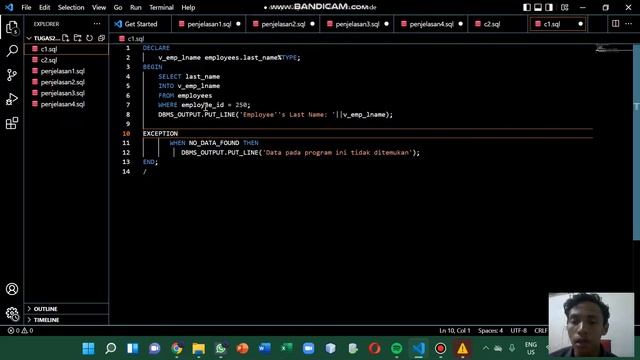Open the View menu
This screenshot has height=360, width=640.
pyautogui.click(x=99, y=7)
